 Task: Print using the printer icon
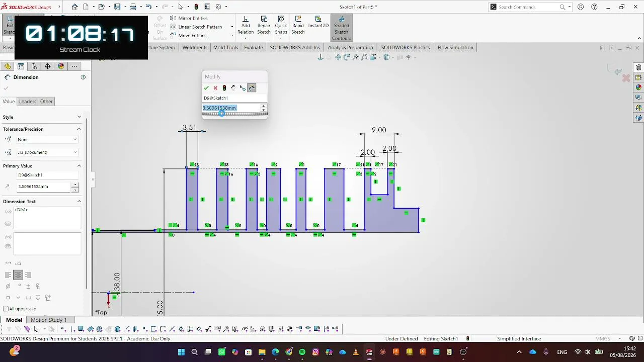point(133,7)
